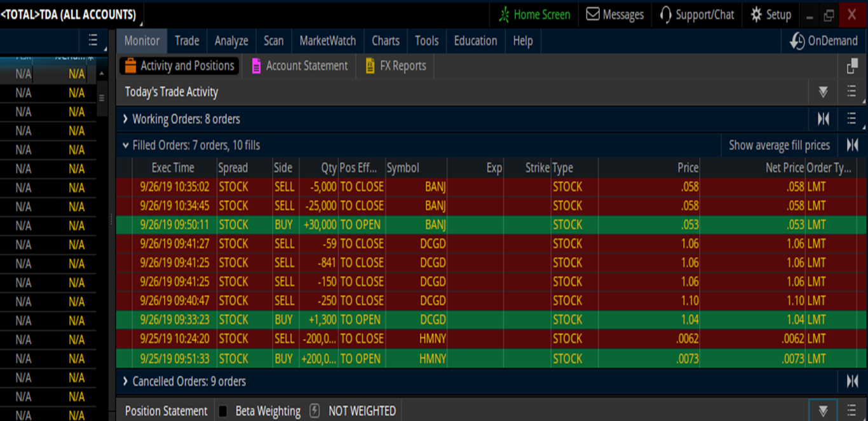Toggle Show average fill prices
Image resolution: width=868 pixels, height=421 pixels.
tap(779, 145)
